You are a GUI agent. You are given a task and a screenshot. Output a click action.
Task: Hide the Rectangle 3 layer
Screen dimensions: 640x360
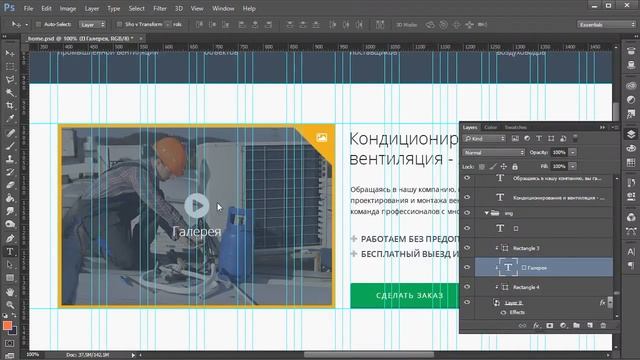tap(467, 248)
